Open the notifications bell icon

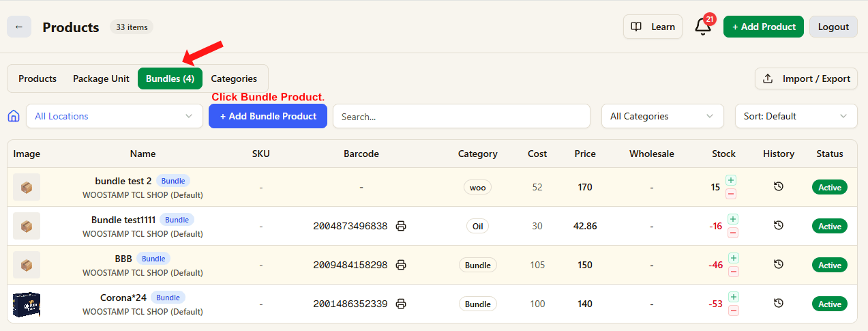703,27
